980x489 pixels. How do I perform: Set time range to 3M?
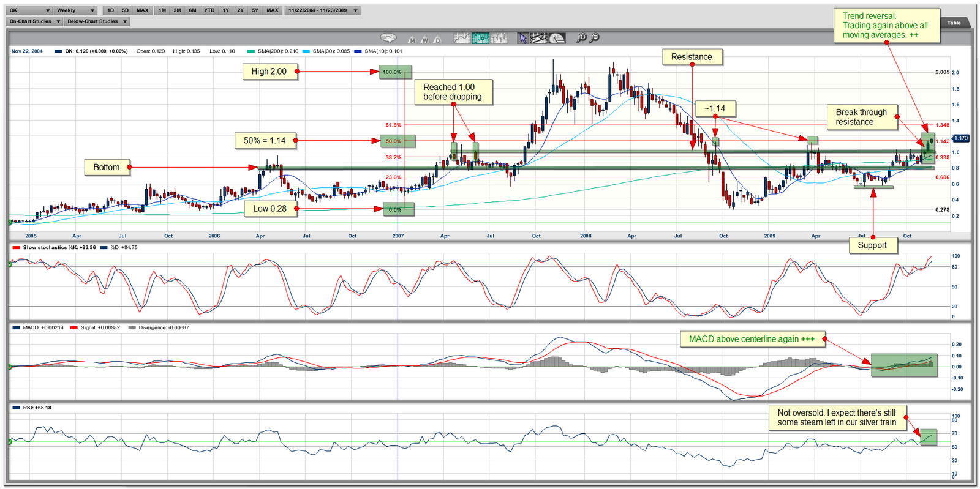[x=177, y=10]
